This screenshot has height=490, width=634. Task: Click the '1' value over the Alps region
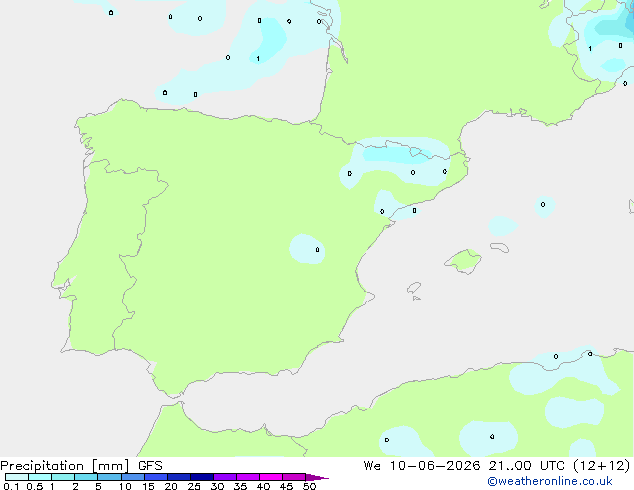[590, 49]
